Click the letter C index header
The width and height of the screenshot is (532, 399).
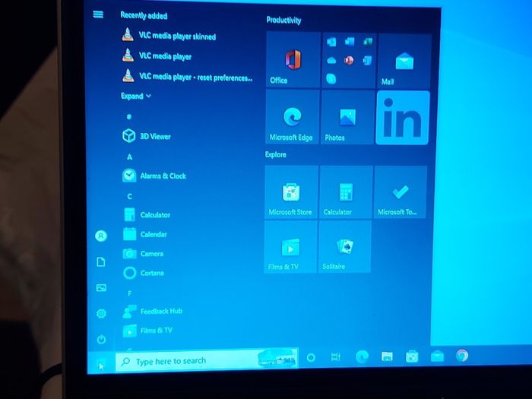129,196
